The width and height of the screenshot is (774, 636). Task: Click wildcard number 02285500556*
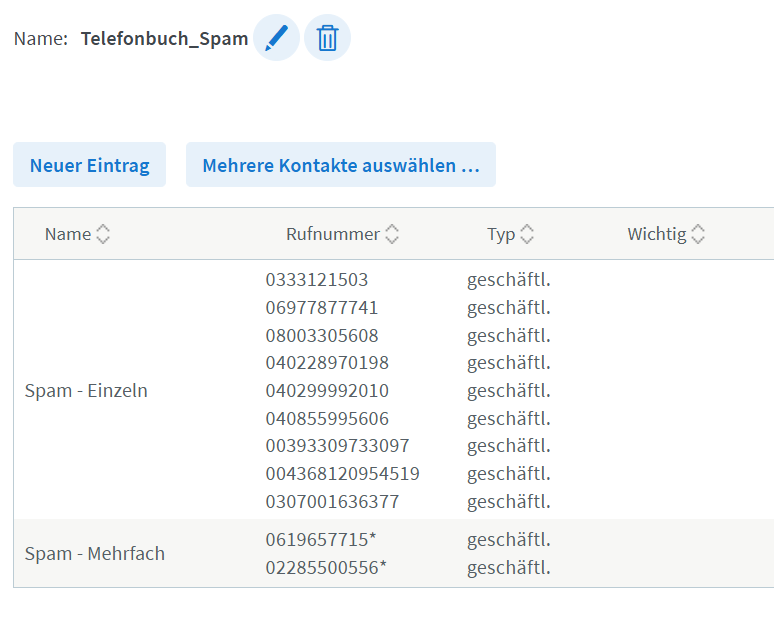(325, 568)
